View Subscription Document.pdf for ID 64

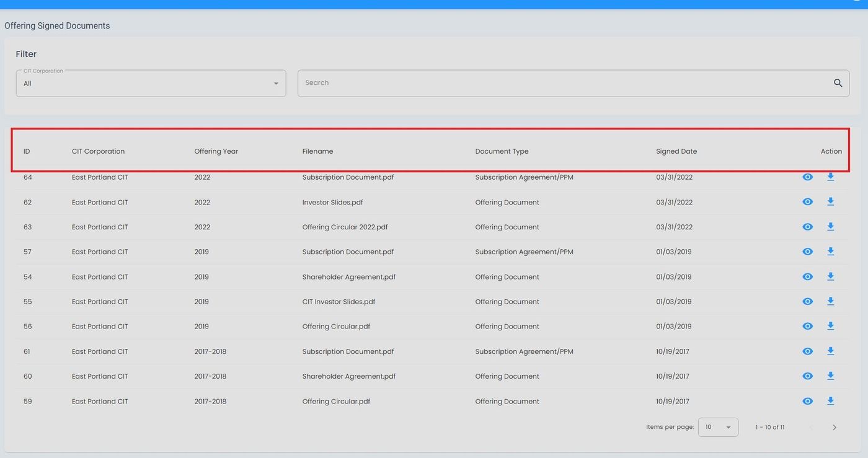[x=807, y=177]
